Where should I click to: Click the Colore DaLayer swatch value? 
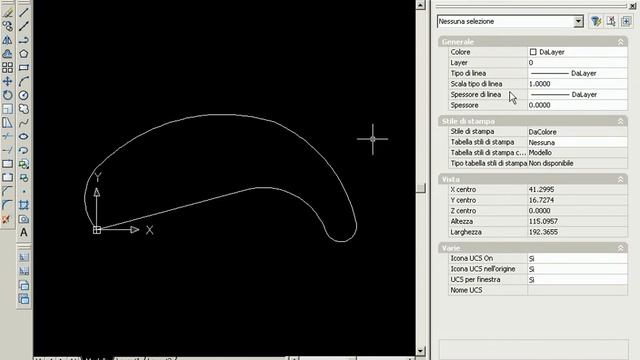[578, 52]
